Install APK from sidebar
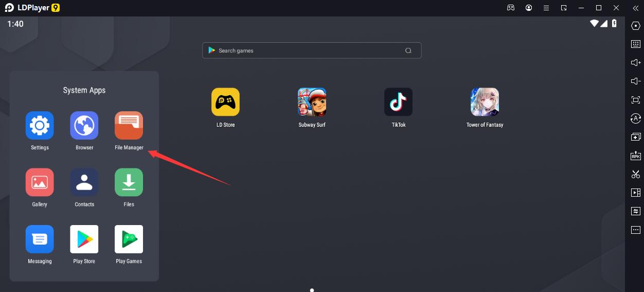Screen dimensions: 644x292 point(636,156)
